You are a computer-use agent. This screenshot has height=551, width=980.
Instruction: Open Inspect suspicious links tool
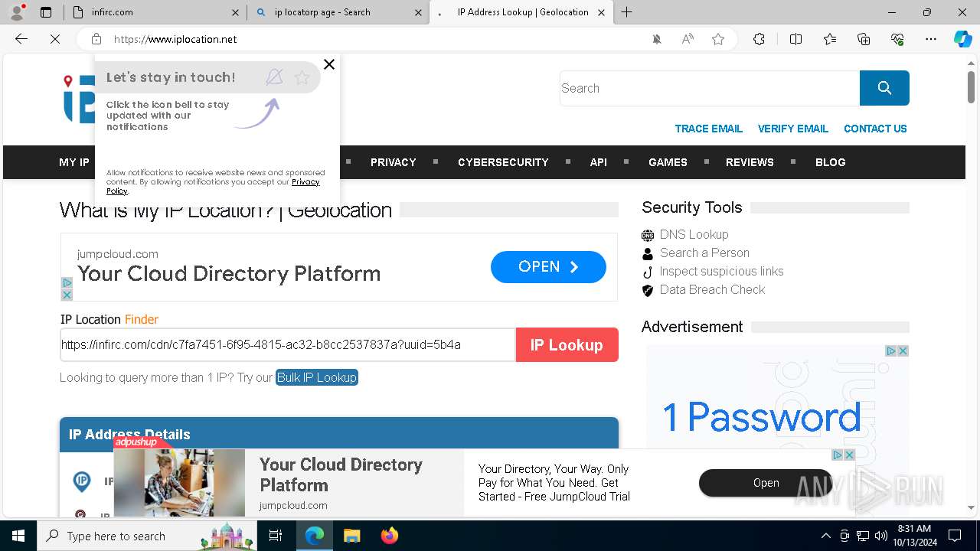point(721,271)
